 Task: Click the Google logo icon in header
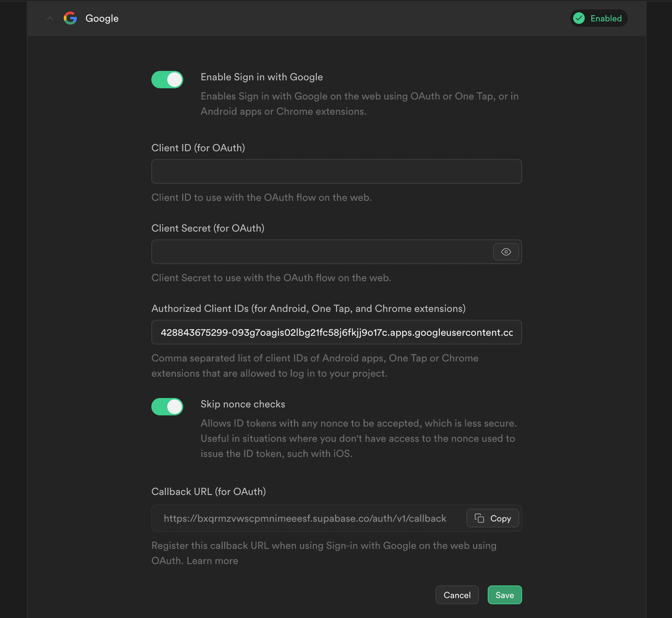(x=70, y=18)
